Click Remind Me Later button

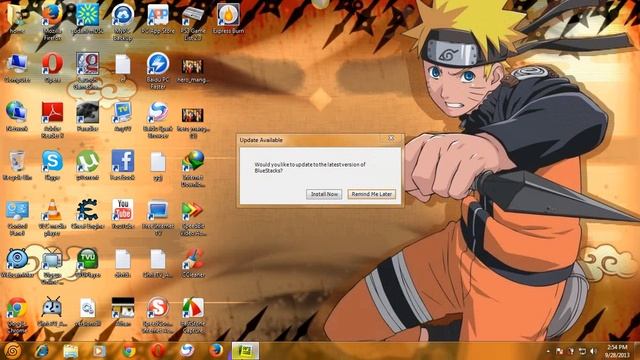(371, 194)
